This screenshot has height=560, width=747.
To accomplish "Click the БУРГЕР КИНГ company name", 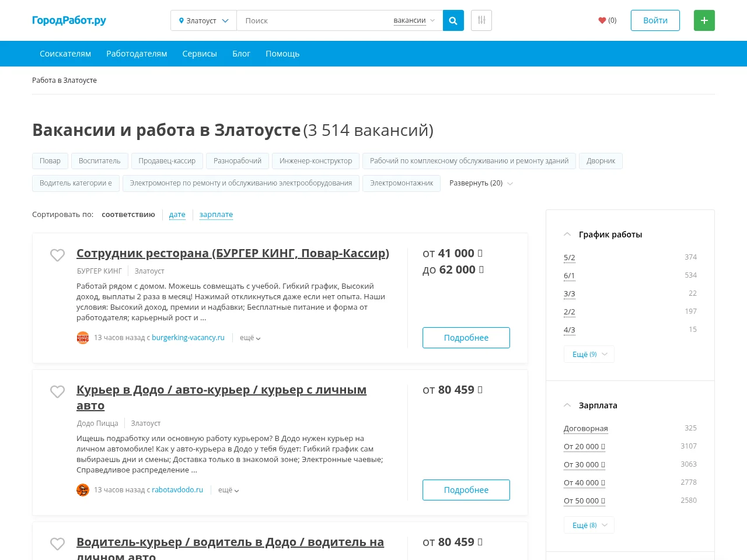I will (x=100, y=271).
